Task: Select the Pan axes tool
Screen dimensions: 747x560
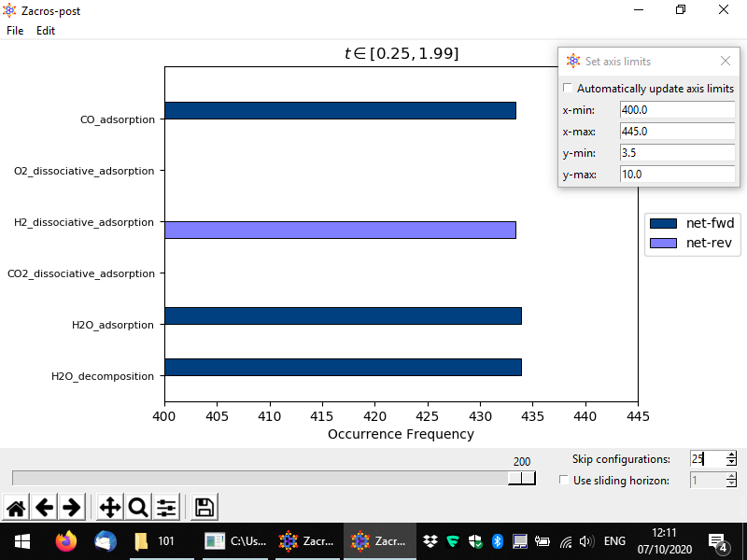Action: pyautogui.click(x=109, y=507)
